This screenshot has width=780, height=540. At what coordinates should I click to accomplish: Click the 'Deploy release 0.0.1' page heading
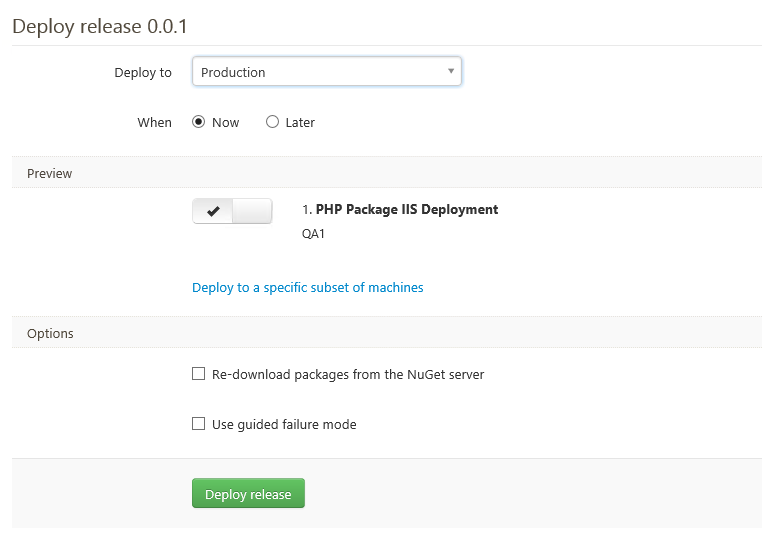[x=99, y=27]
